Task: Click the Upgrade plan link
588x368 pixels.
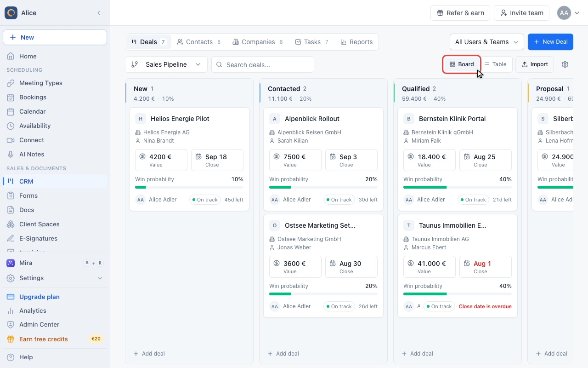Action: click(55, 297)
